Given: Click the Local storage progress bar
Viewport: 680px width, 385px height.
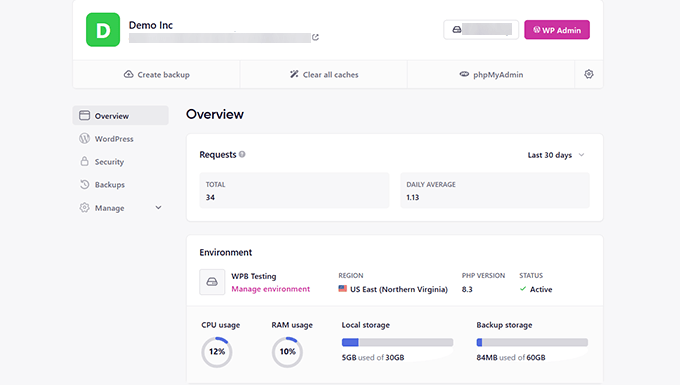Looking at the screenshot, I should 397,343.
